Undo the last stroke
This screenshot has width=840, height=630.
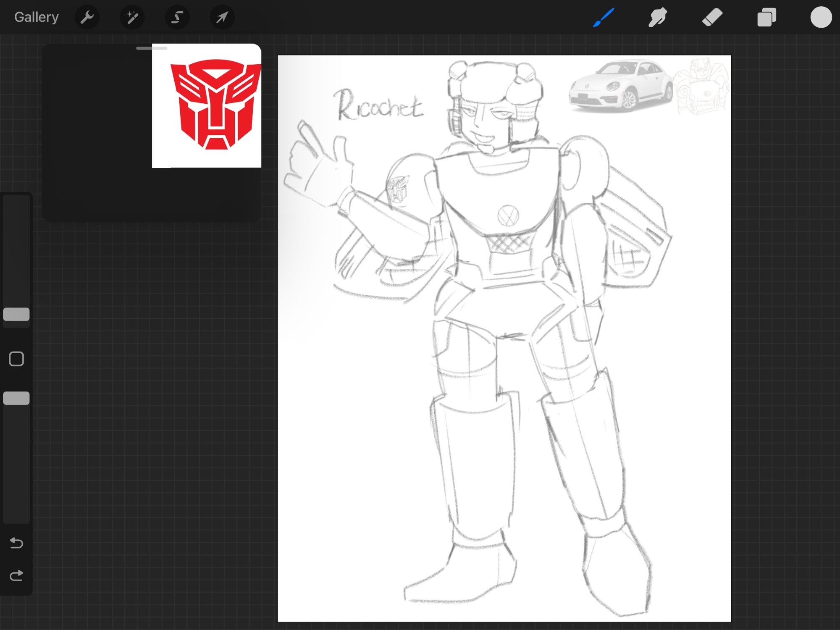(16, 543)
